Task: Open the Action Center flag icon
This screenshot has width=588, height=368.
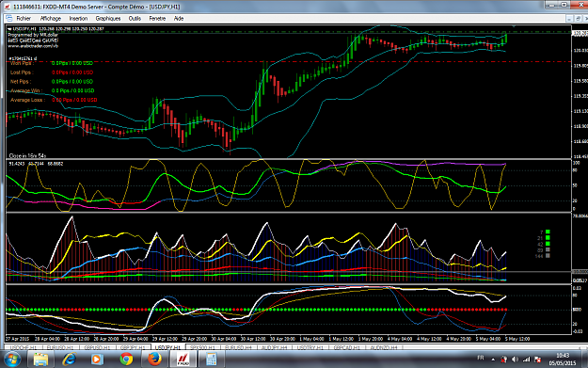Action: 537,360
